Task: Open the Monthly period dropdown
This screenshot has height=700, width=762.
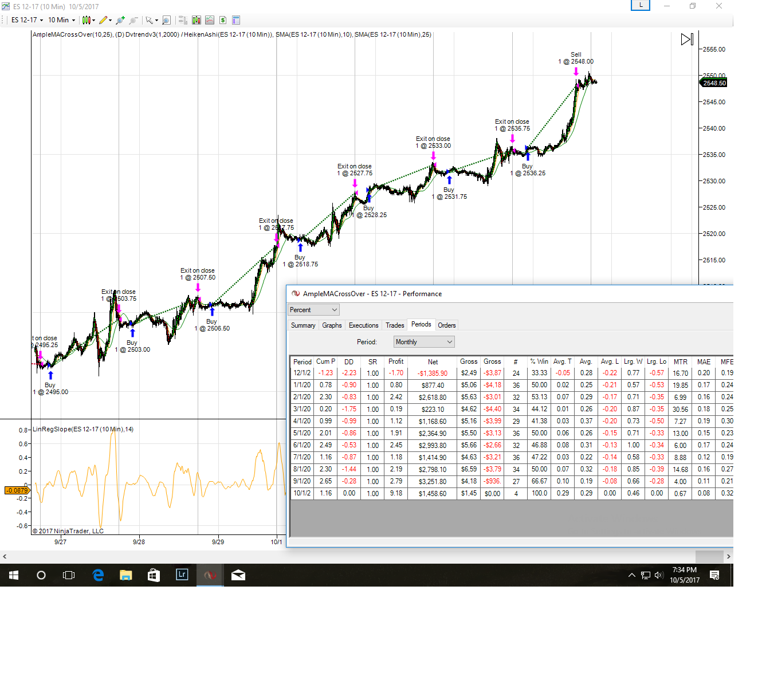Action: click(424, 342)
